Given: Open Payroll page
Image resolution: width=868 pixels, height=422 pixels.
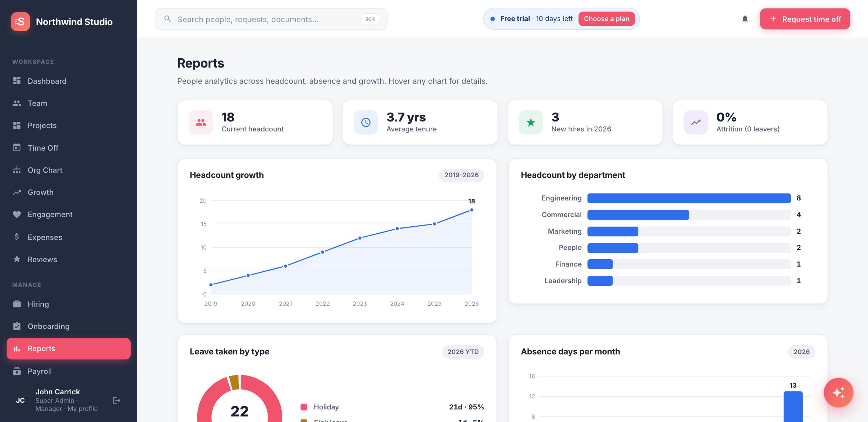Looking at the screenshot, I should tap(69, 371).
